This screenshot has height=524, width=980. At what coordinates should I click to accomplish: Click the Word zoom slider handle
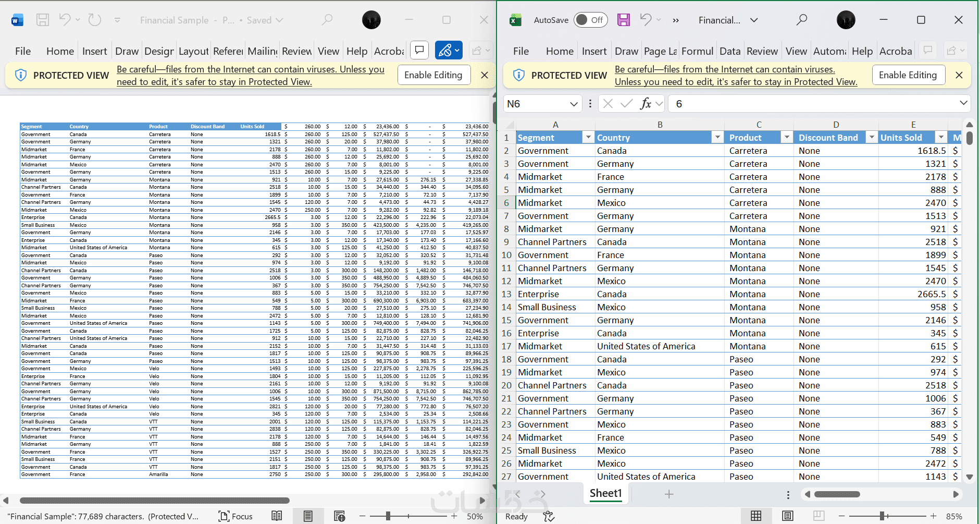(388, 516)
